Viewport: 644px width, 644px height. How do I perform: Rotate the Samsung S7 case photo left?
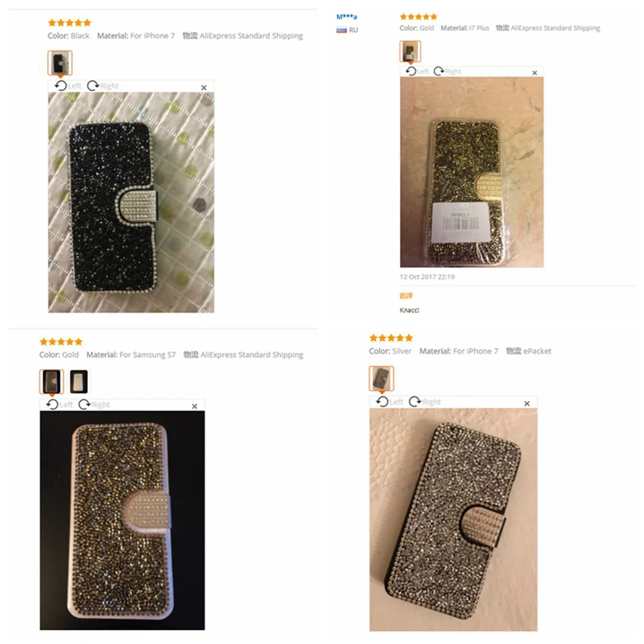(58, 404)
